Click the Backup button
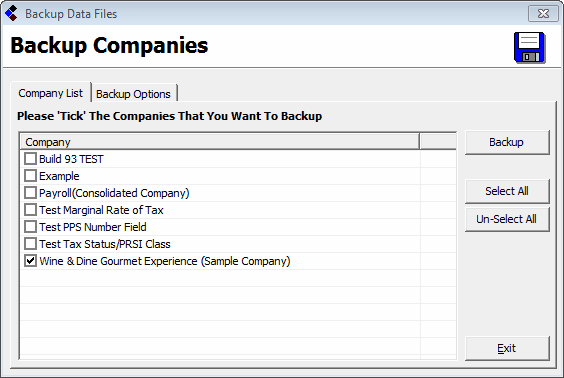This screenshot has width=564, height=378. coord(507,142)
